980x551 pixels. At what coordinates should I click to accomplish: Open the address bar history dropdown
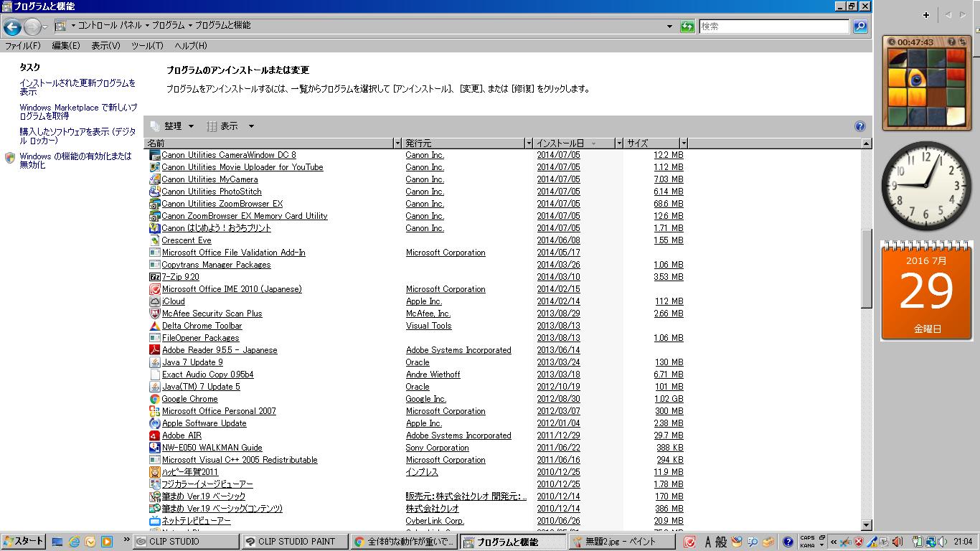670,27
